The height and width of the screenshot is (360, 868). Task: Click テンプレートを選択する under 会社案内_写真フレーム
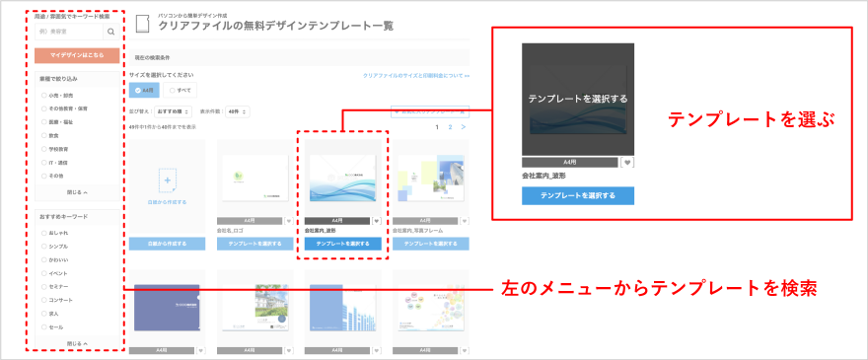431,244
